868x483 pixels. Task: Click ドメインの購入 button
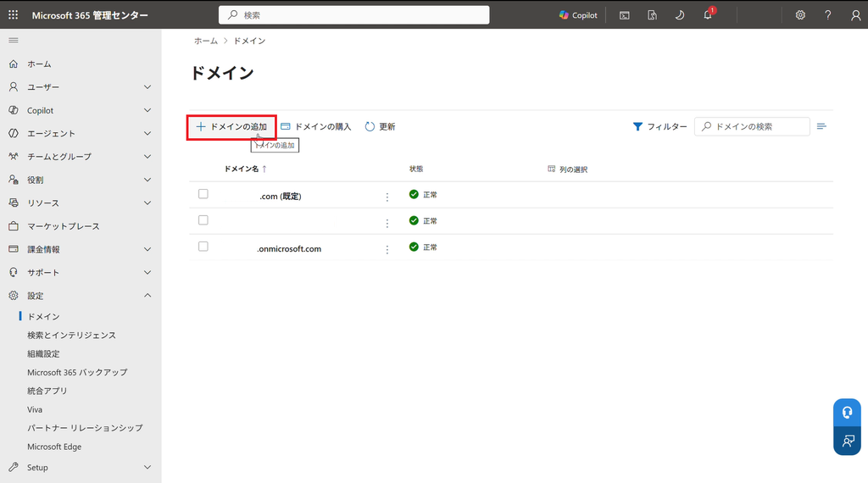point(316,127)
